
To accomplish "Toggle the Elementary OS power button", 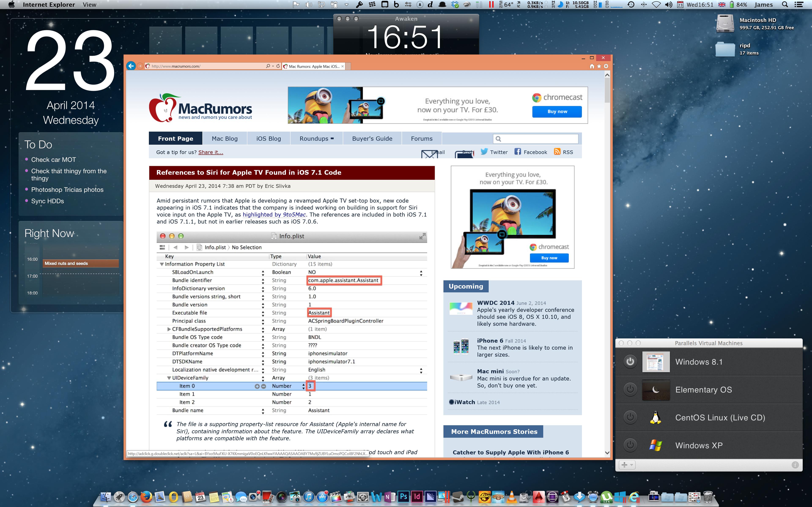I will (x=630, y=390).
